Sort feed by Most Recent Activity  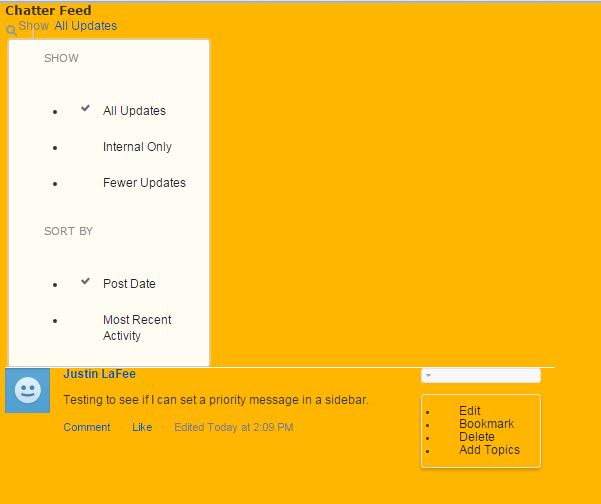click(x=137, y=328)
